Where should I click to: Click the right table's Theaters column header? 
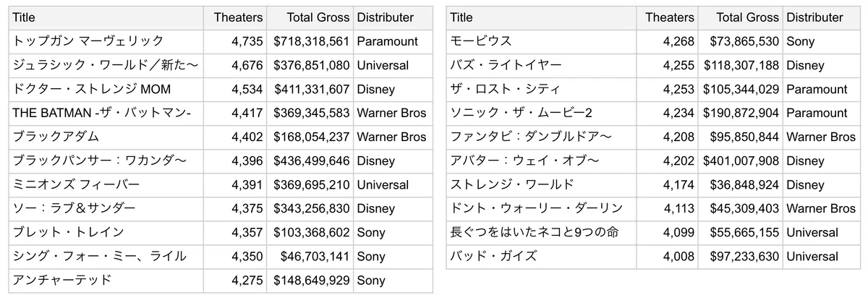[x=665, y=17]
